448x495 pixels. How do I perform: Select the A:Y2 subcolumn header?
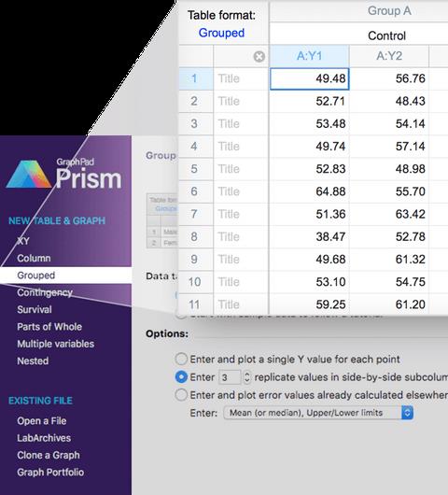click(389, 56)
